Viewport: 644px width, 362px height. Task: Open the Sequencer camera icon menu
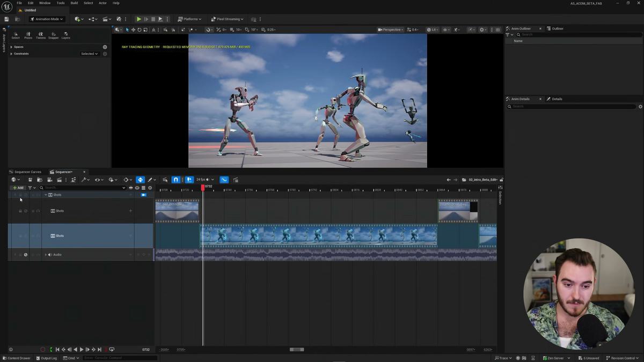tap(50, 180)
